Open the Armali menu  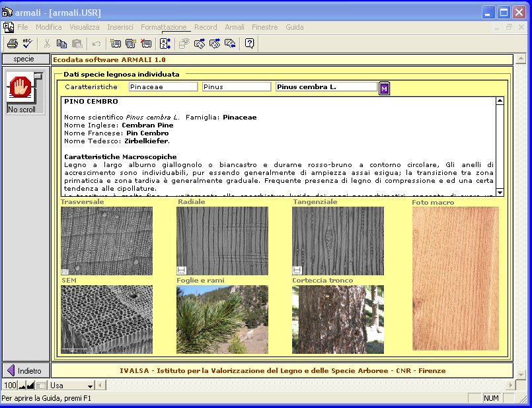[x=235, y=27]
